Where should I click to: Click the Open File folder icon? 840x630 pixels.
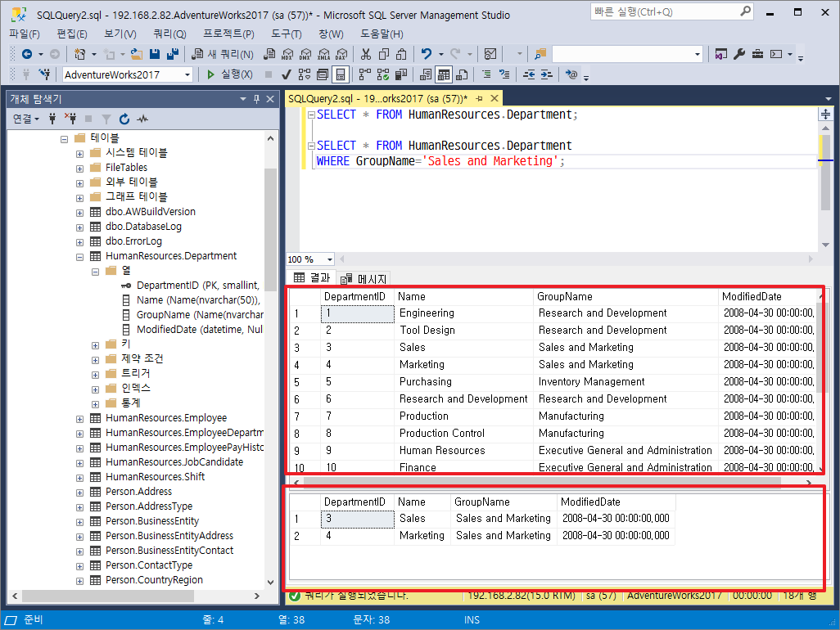tap(137, 54)
